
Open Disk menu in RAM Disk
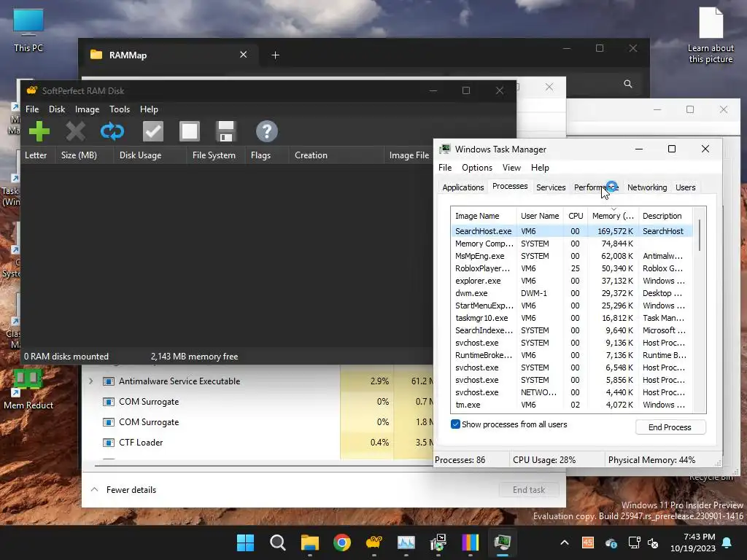coord(57,109)
